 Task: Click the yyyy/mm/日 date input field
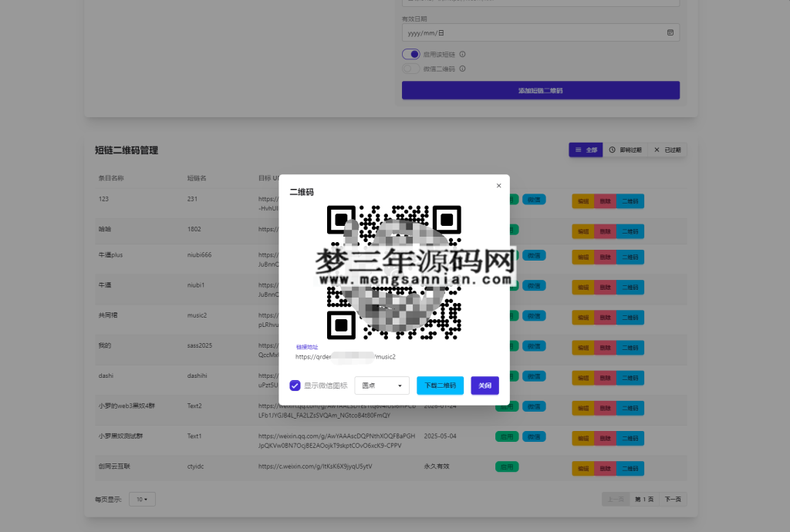pos(541,32)
